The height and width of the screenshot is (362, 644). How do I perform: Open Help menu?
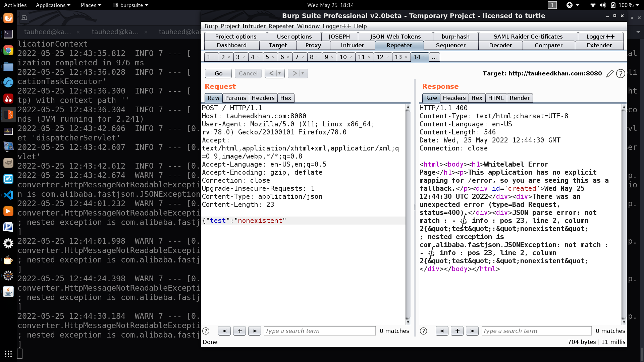point(360,26)
